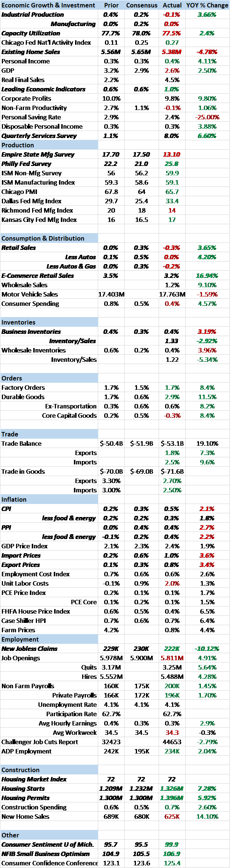Select the red 77.5% actual value cell
230x868 pixels.
point(172,33)
